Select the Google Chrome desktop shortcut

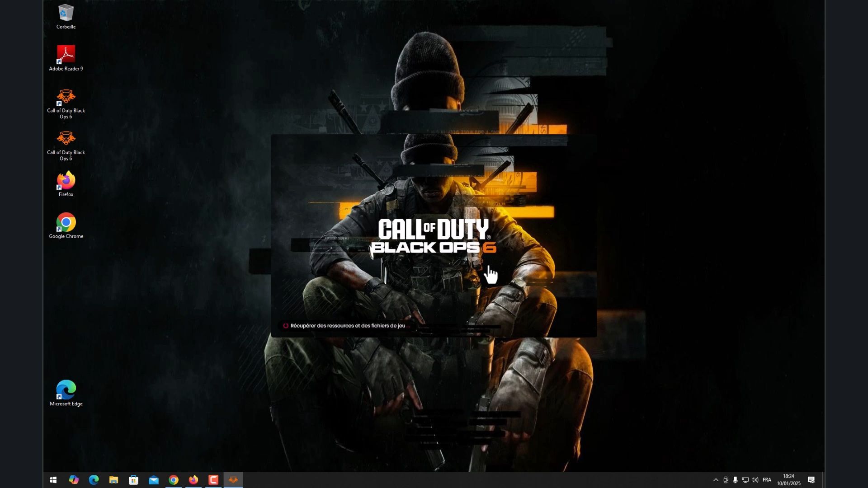[x=66, y=226]
